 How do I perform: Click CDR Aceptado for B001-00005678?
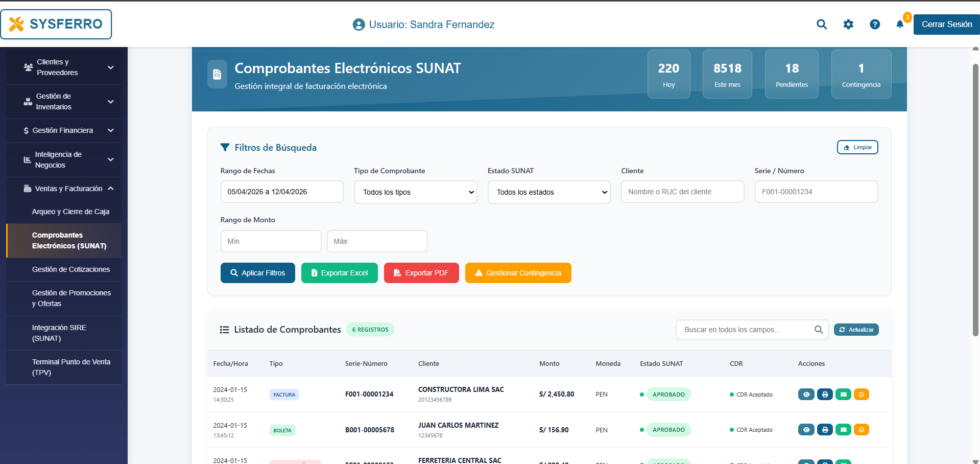(x=751, y=430)
